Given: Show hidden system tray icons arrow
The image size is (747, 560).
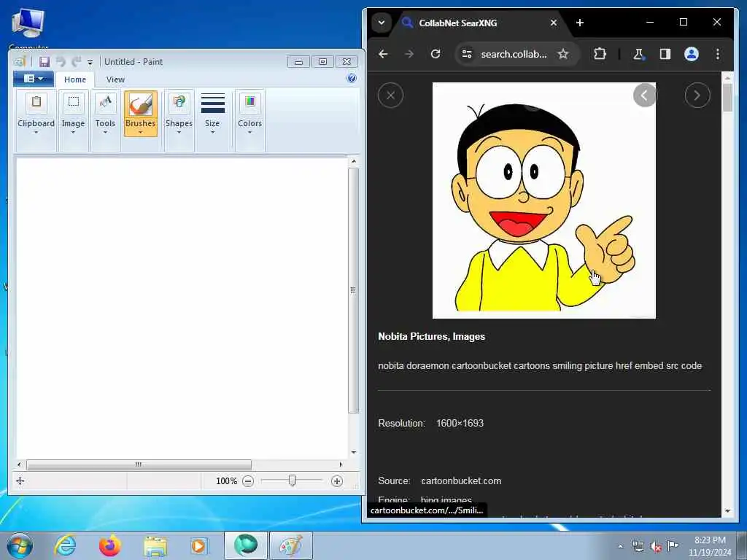Looking at the screenshot, I should [x=620, y=547].
